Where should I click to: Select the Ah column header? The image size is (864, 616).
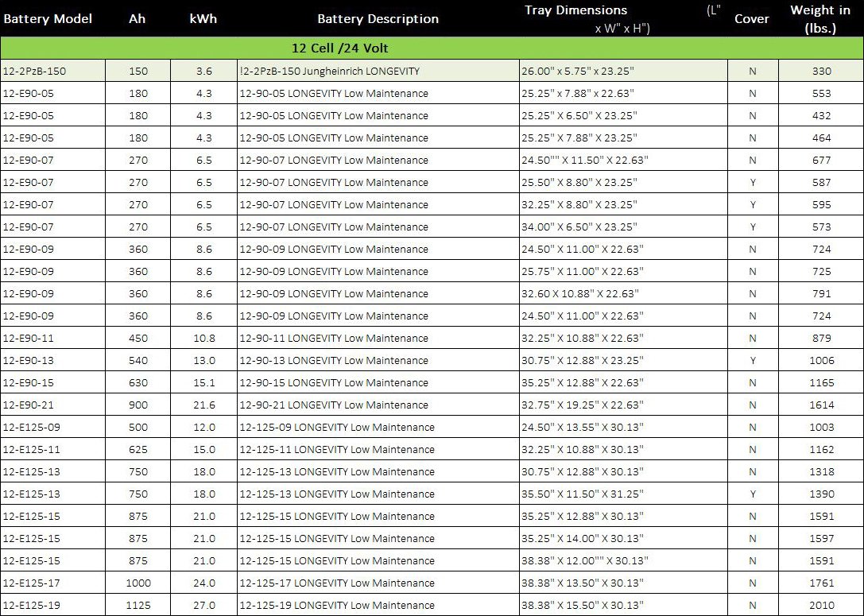tap(137, 18)
